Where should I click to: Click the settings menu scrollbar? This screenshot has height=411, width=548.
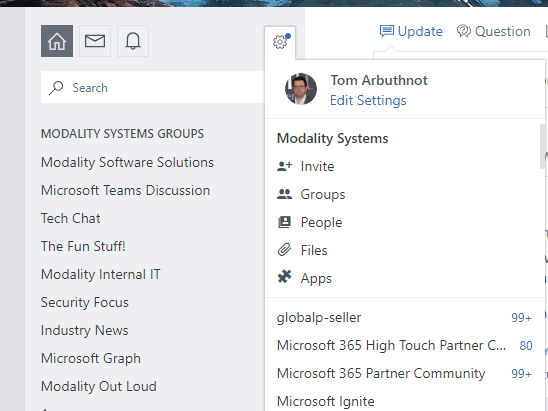pos(542,147)
